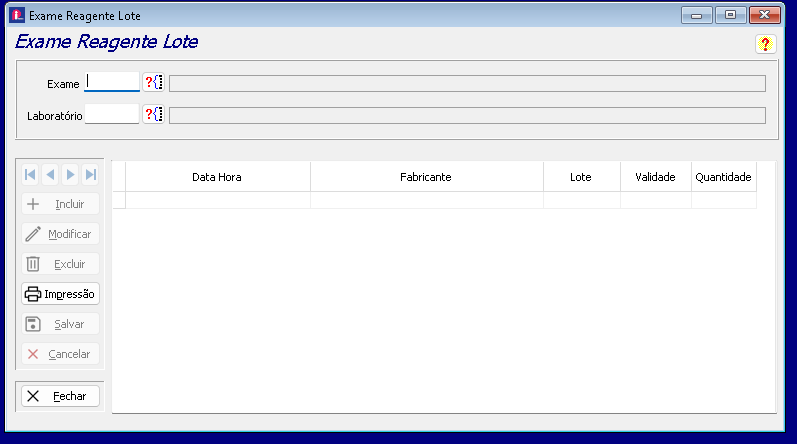Click the yellow help question icon
The width and height of the screenshot is (797, 444).
[765, 44]
